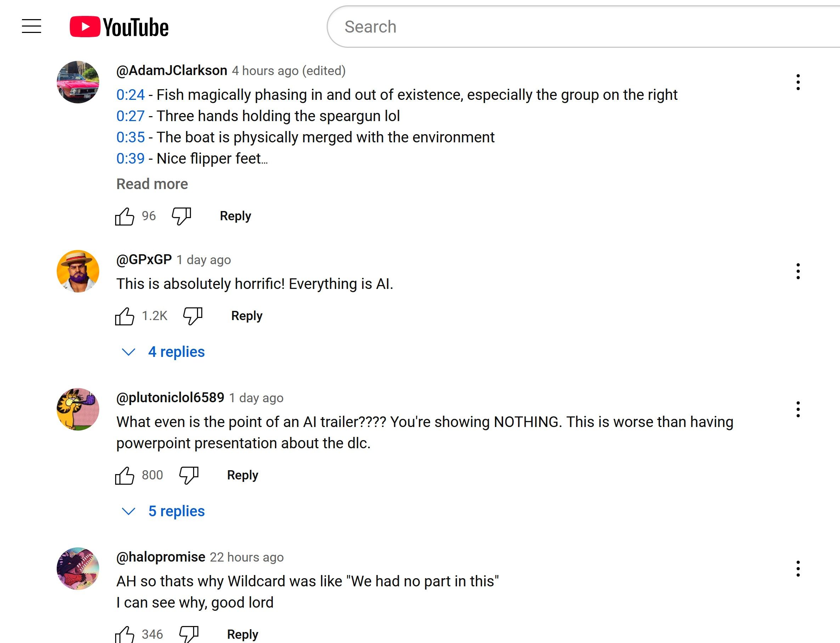
Task: Dislike the @plutoniclol6589 comment
Action: [x=189, y=476]
